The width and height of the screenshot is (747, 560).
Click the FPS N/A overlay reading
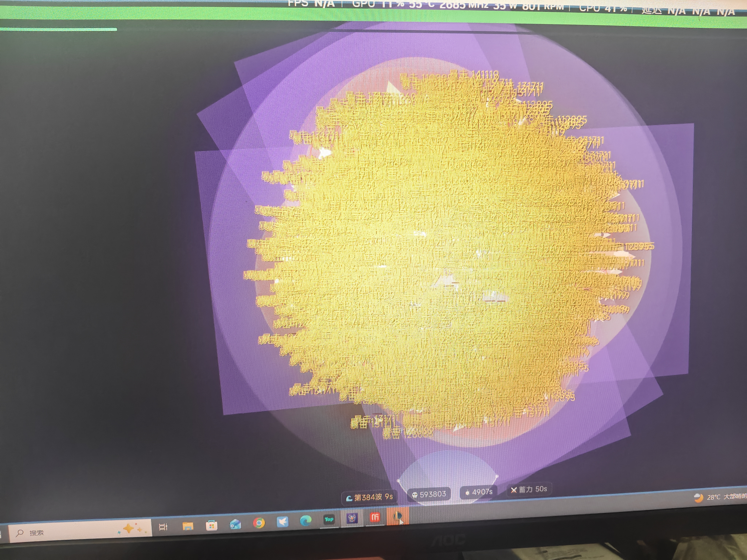coord(311,3)
